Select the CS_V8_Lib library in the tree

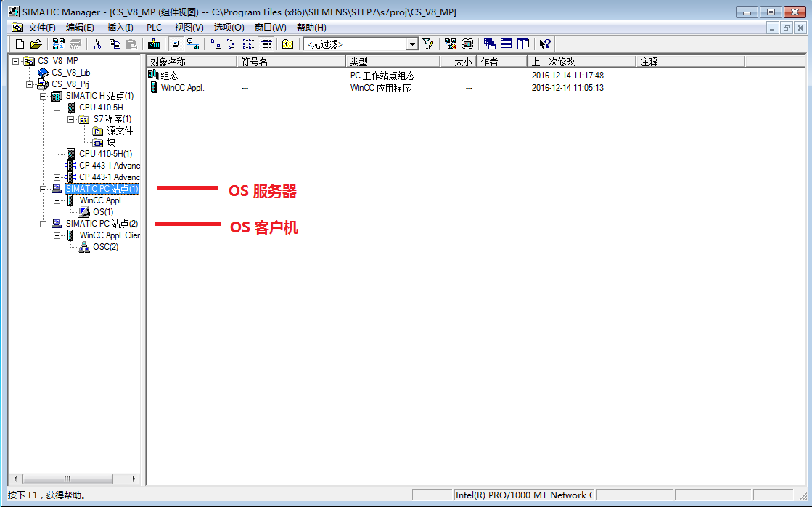71,73
